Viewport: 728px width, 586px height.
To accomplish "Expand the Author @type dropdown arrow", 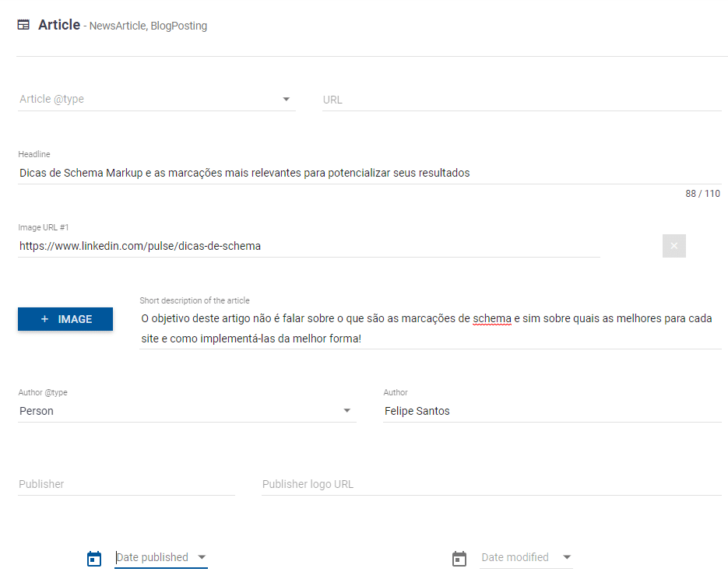I will click(x=347, y=411).
